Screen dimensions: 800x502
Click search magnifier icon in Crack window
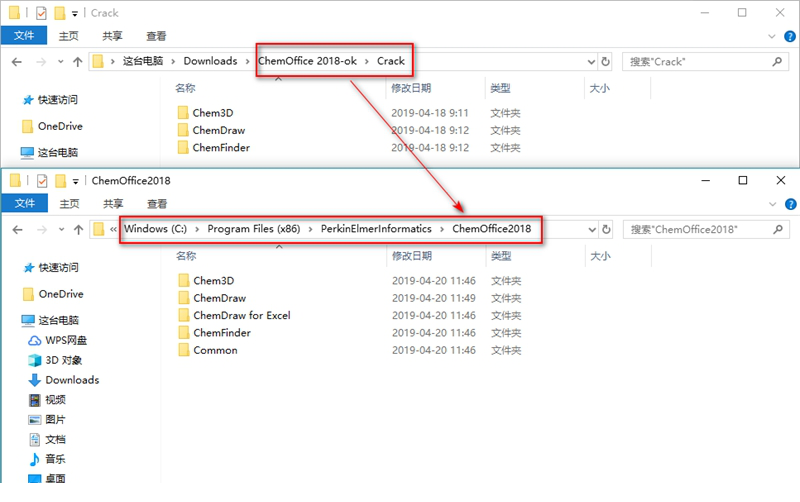coord(777,62)
